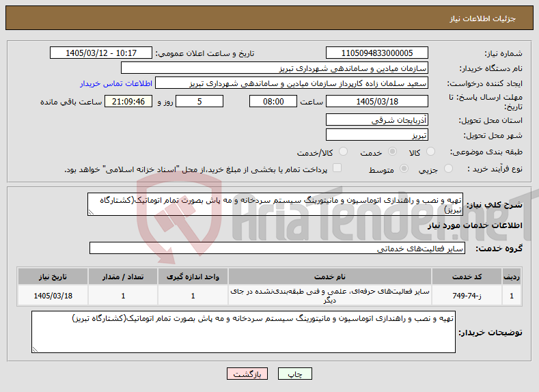Click the شماره نیاز field 1105094833000005
539x392 pixels.
(376, 53)
